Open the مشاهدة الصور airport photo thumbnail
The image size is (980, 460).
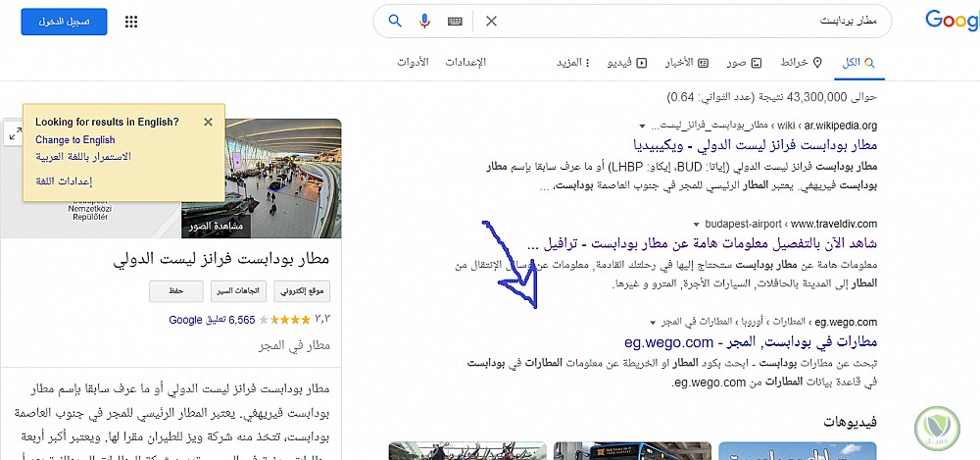tap(262, 179)
